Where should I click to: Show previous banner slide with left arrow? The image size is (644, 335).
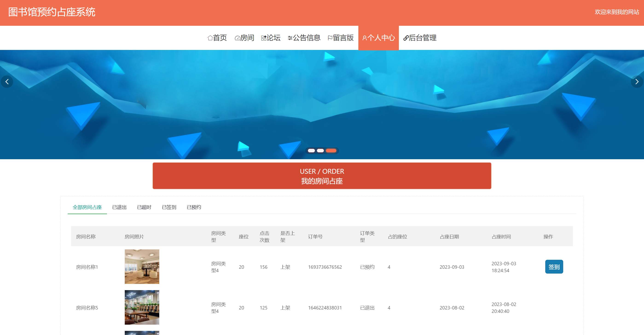(x=7, y=82)
